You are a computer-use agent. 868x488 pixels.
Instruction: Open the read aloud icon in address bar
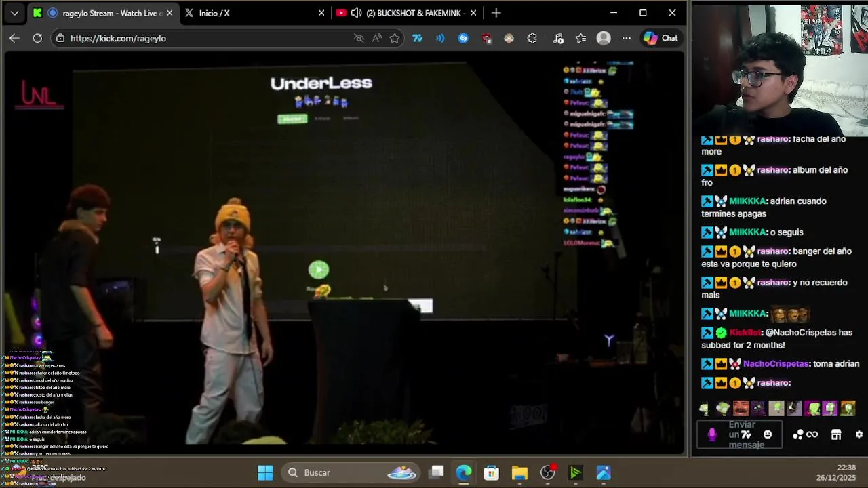tap(377, 38)
